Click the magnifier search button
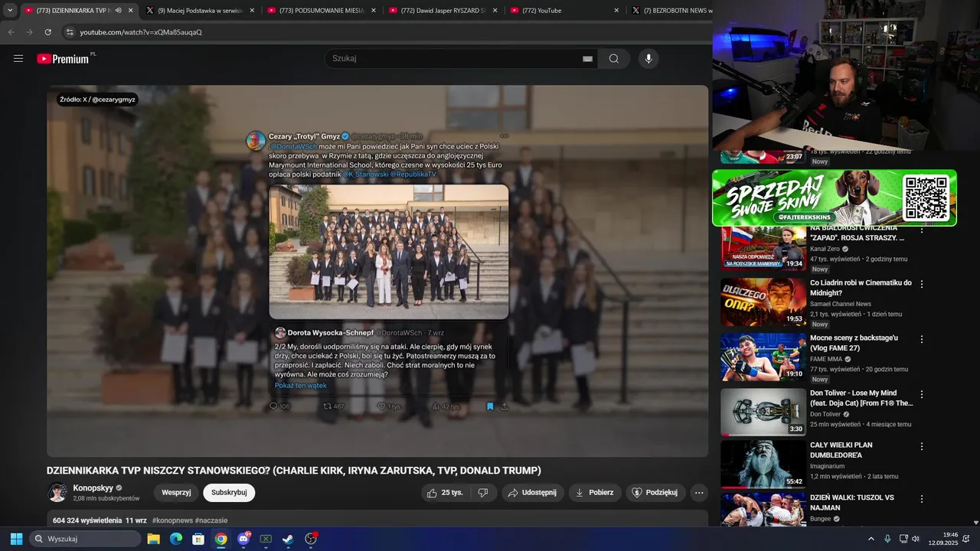The width and height of the screenshot is (980, 551). pos(614,59)
